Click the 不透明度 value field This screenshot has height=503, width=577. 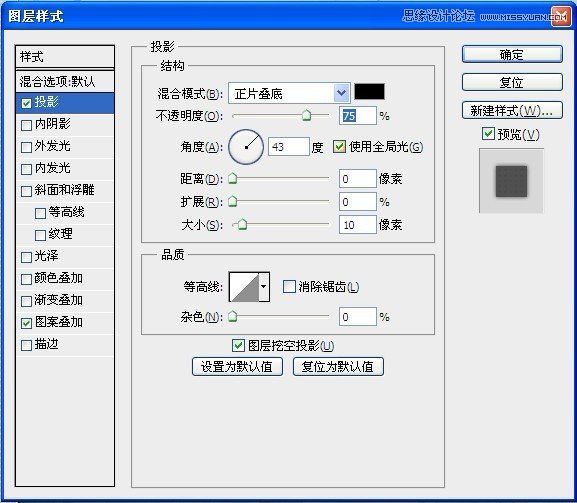click(x=358, y=116)
